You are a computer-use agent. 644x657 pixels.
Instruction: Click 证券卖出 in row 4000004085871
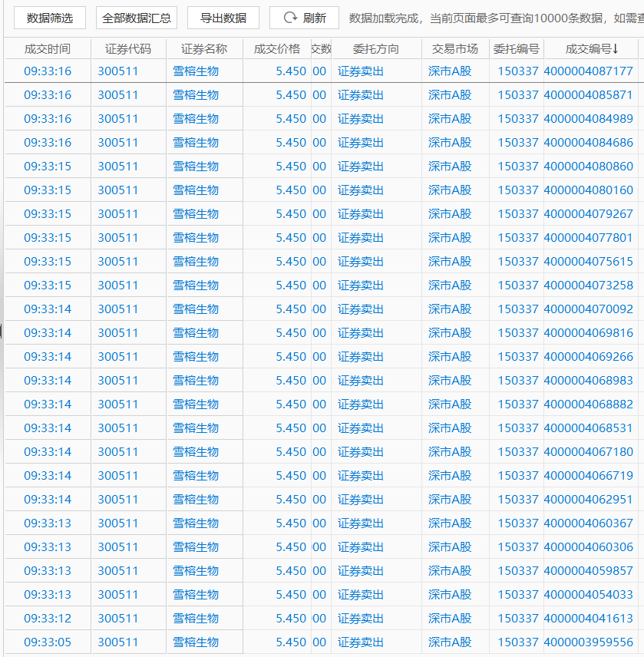point(361,95)
